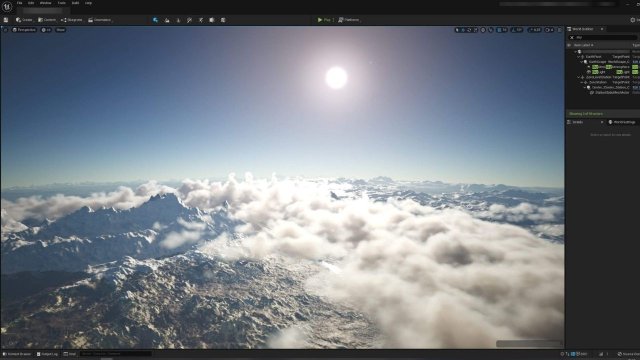Open the Platforms menu
Viewport: 640px width, 360px height.
pos(349,20)
